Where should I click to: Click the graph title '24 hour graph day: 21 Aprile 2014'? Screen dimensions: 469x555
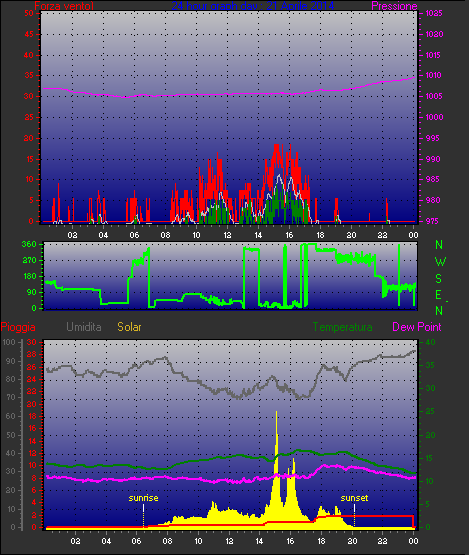[x=253, y=6]
